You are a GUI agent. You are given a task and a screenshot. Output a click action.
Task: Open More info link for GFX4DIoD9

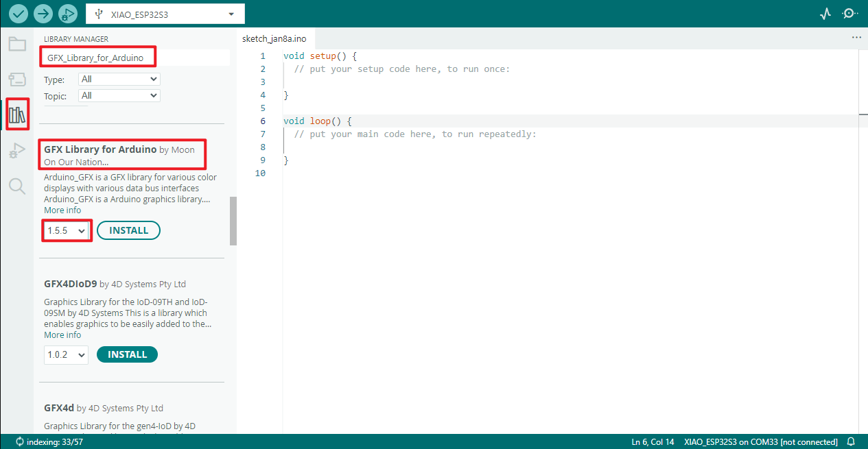tap(62, 335)
